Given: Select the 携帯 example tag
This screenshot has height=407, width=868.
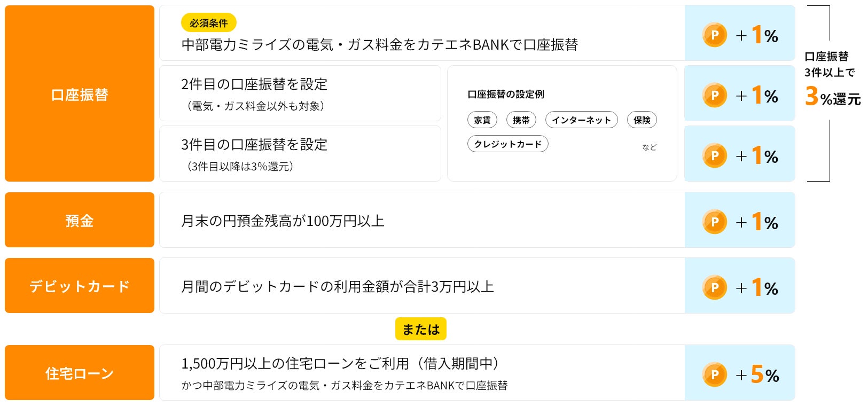Looking at the screenshot, I should click(521, 120).
